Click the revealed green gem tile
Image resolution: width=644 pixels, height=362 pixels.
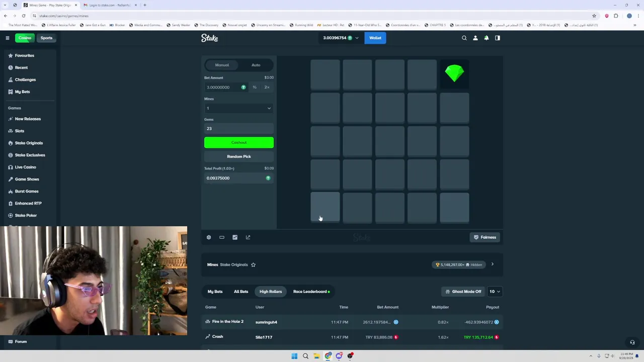pyautogui.click(x=454, y=74)
